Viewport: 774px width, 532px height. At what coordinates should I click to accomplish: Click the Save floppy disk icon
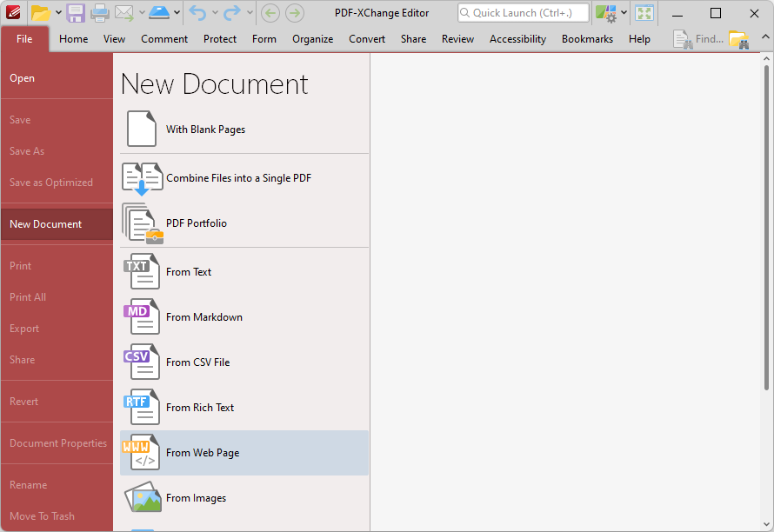click(76, 13)
